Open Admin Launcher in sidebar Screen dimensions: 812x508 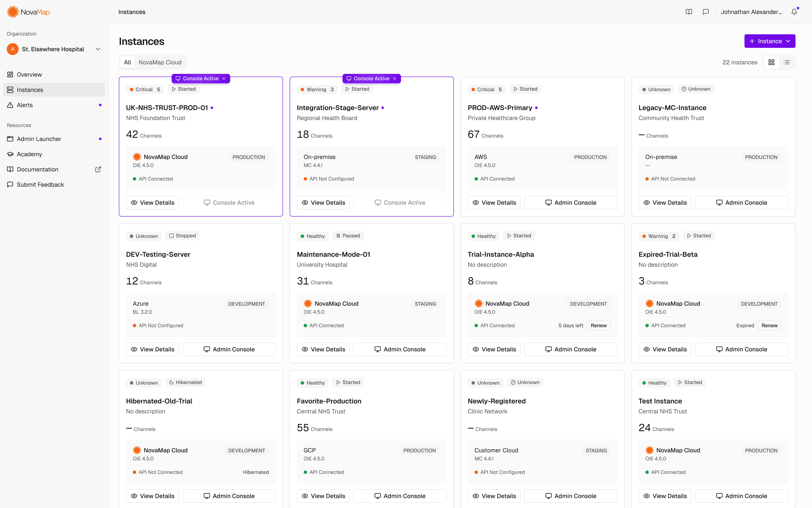point(54,139)
